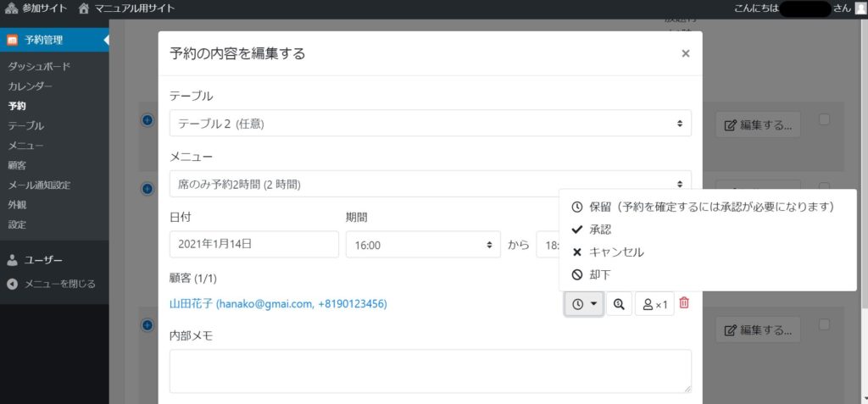Screen dimensions: 868x404
Task: Click the home icon for マニュアル用サイト
Action: click(x=83, y=8)
